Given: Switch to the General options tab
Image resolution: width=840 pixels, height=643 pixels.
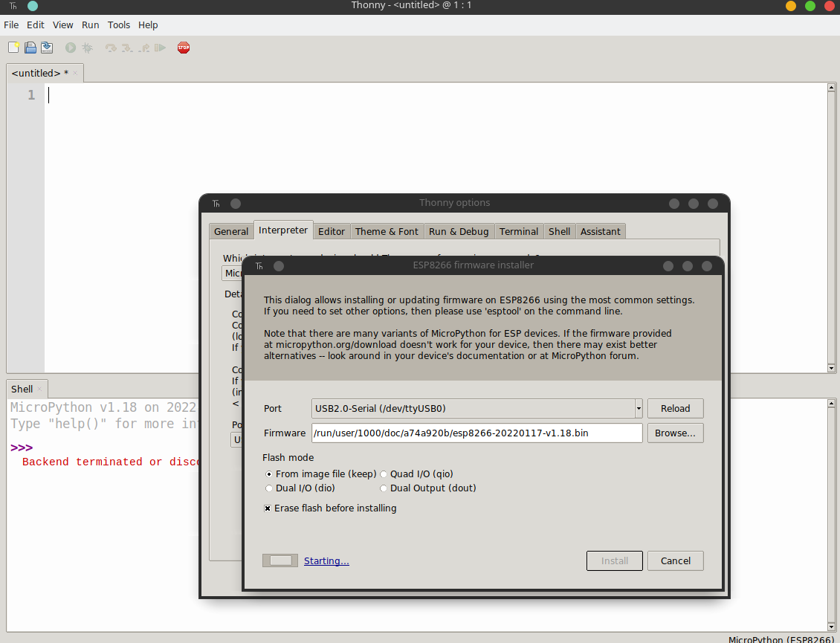Looking at the screenshot, I should [231, 231].
